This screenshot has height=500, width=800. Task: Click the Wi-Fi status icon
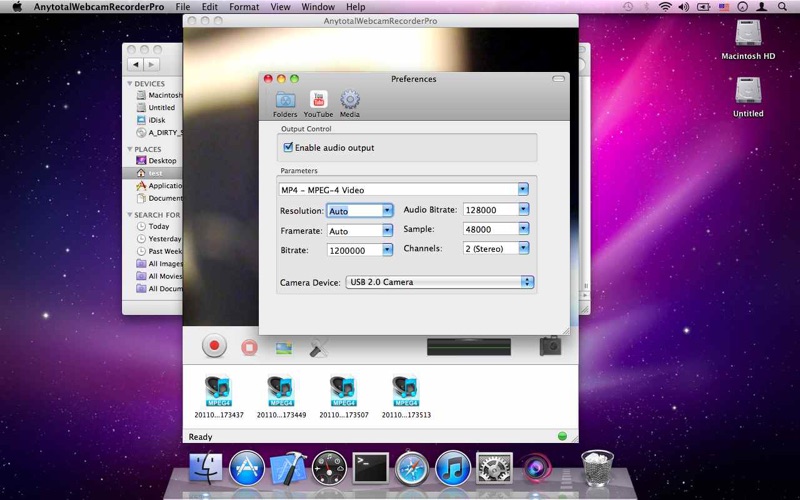click(x=665, y=7)
